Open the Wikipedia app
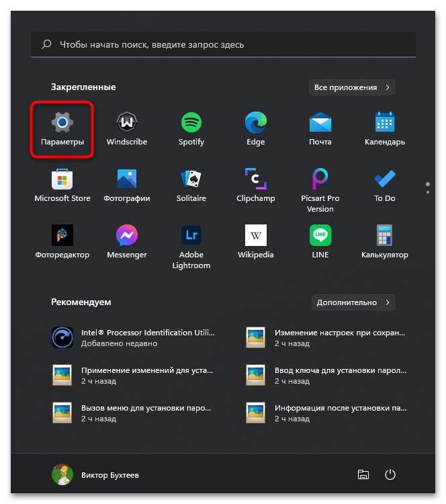This screenshot has width=446, height=504. click(x=256, y=242)
